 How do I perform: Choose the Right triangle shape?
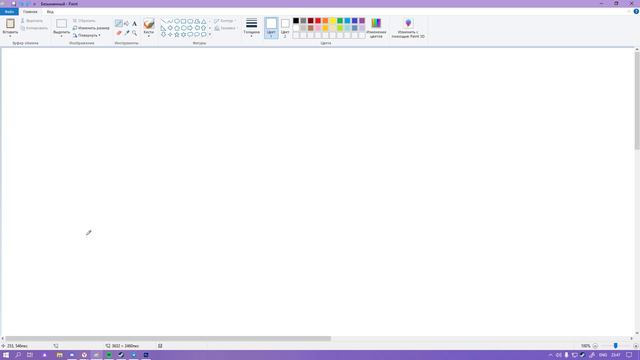(x=163, y=28)
